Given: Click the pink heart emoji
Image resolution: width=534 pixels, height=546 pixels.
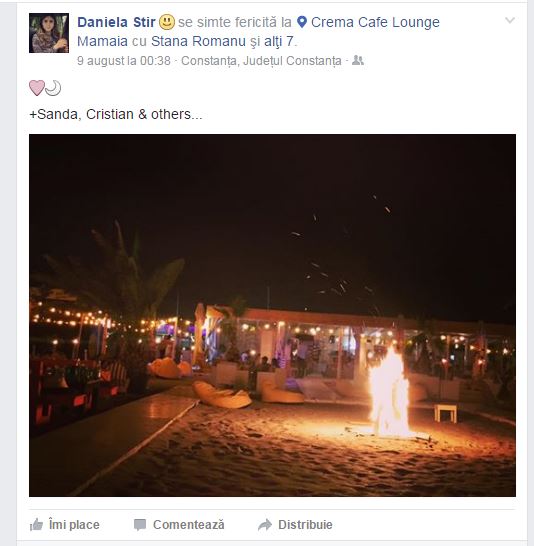Looking at the screenshot, I should tap(37, 87).
